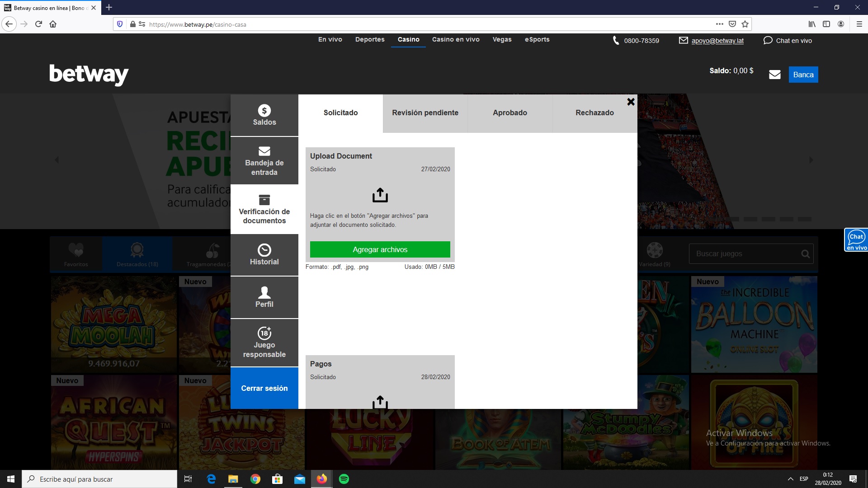Click the upload icon in Upload Document card
The image size is (868, 488).
coord(380,195)
